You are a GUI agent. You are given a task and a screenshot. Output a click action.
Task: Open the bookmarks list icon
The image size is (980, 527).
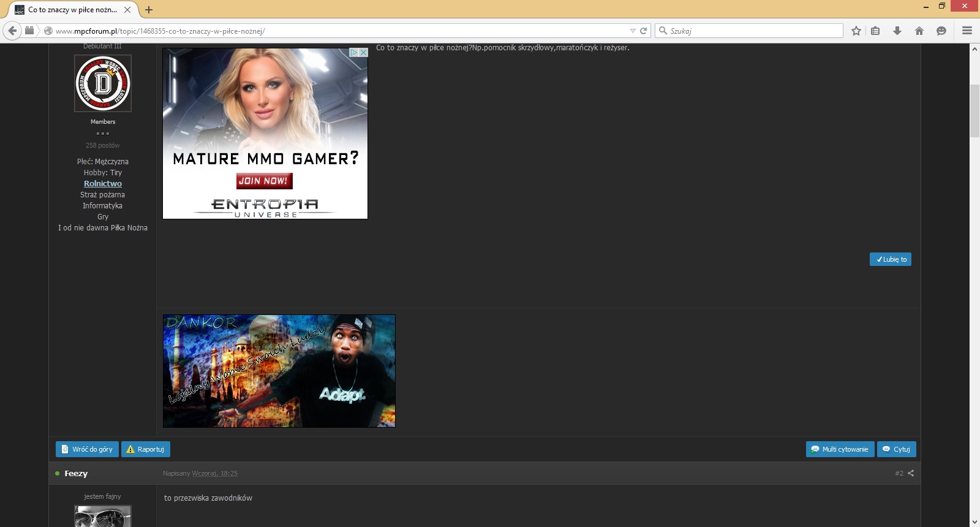point(875,31)
